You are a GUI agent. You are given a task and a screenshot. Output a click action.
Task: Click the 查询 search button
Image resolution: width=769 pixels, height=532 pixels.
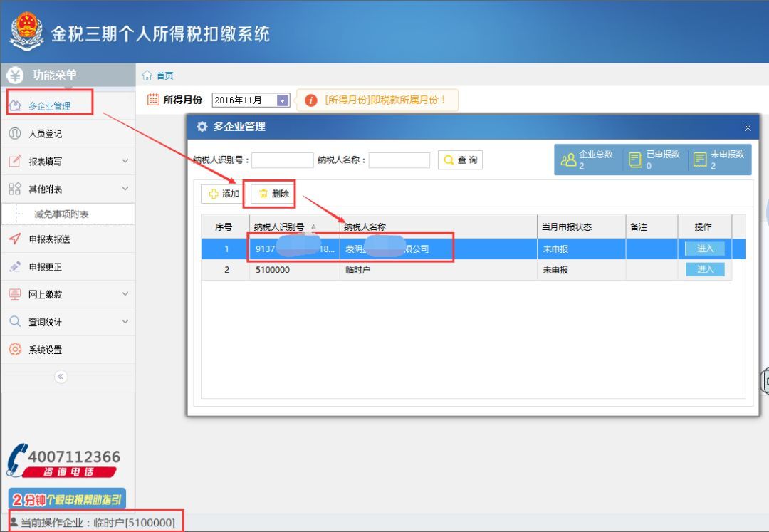(460, 160)
